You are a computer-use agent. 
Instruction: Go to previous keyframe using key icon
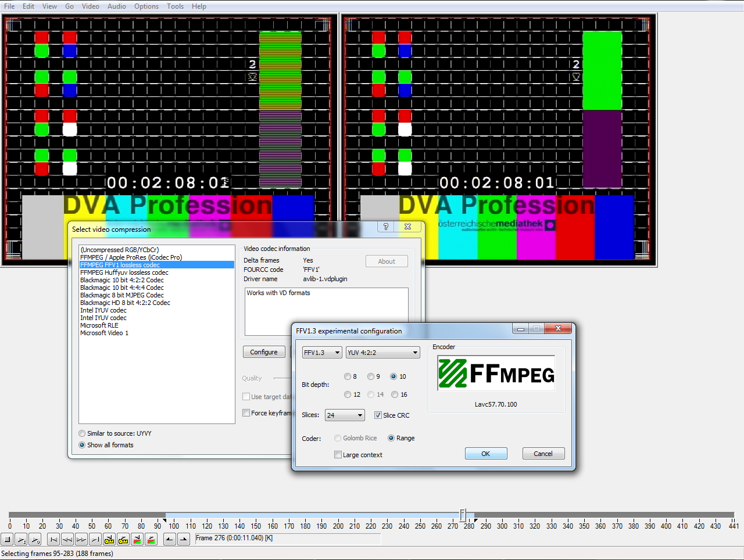pyautogui.click(x=109, y=540)
